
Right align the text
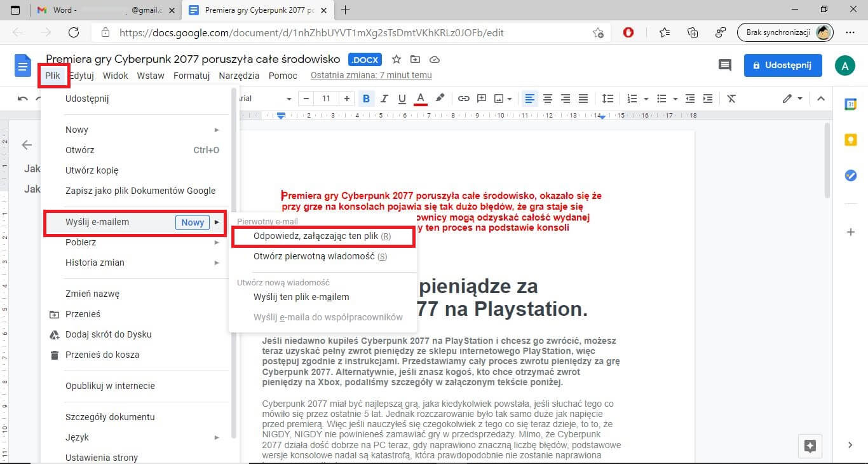coord(566,99)
